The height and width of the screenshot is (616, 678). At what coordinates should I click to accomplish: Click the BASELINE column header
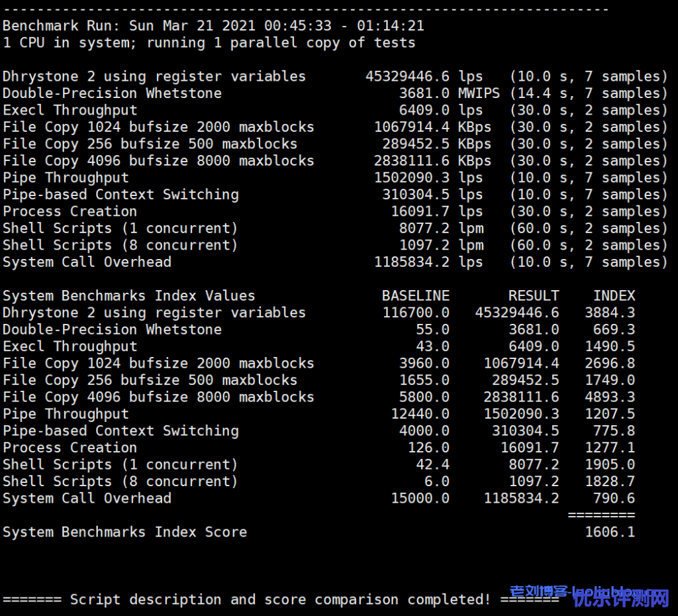(x=416, y=296)
